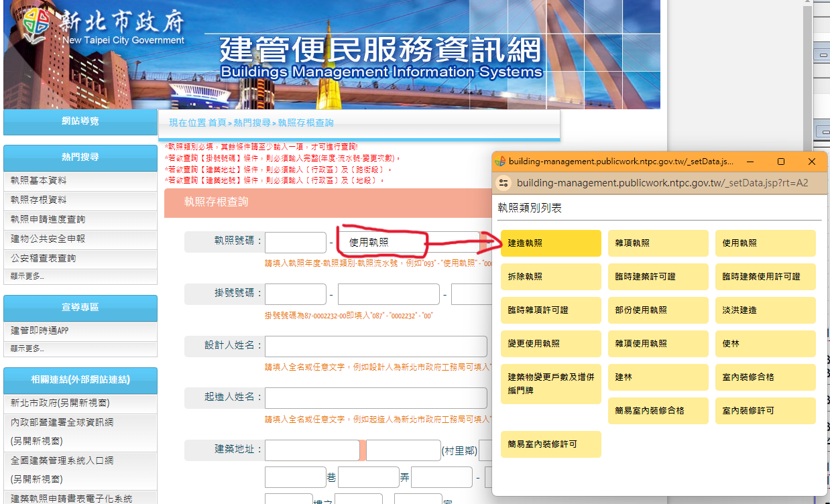830x504 pixels.
Task: Pick 拆除執照 from the category popup
Action: [x=550, y=277]
